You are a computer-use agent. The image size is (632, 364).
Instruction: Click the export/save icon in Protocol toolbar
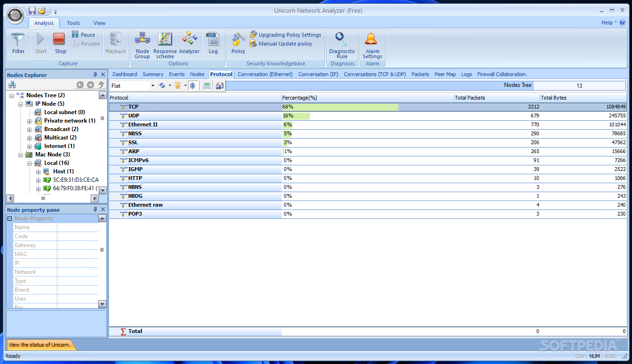pos(219,85)
